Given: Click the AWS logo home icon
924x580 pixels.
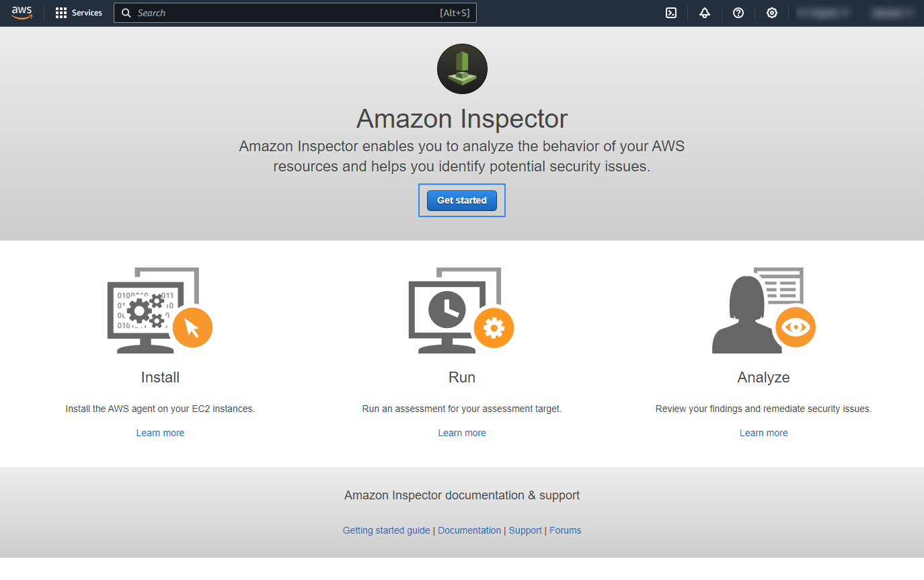Looking at the screenshot, I should 22,13.
